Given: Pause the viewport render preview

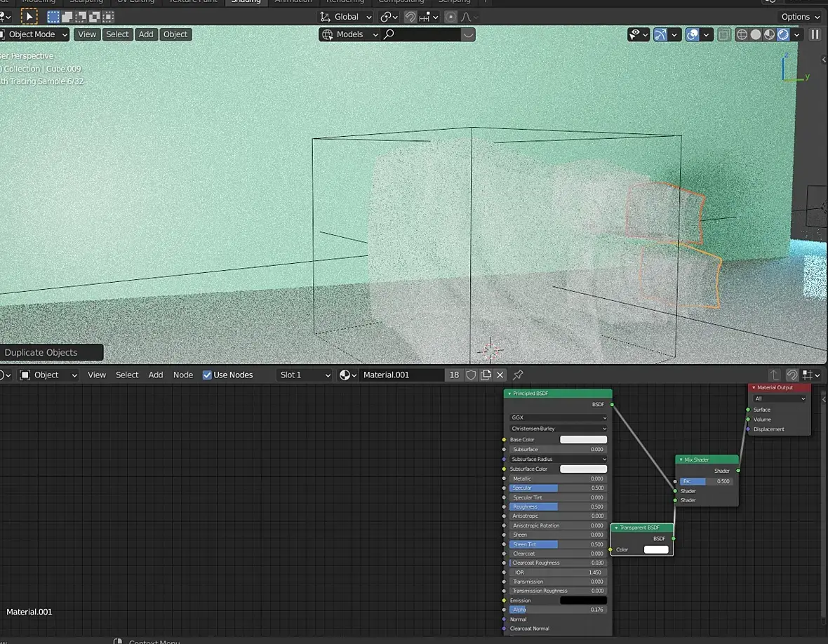Looking at the screenshot, I should coord(815,34).
